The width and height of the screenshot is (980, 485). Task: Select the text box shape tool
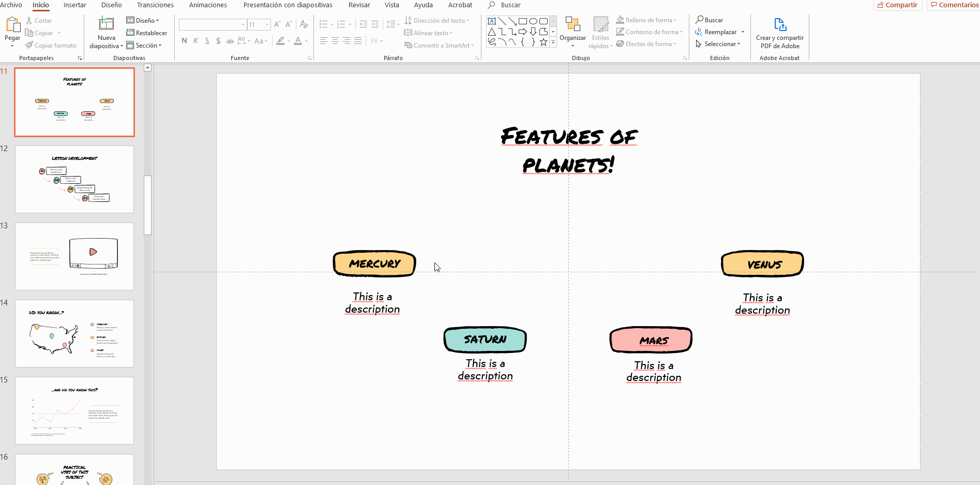point(492,21)
